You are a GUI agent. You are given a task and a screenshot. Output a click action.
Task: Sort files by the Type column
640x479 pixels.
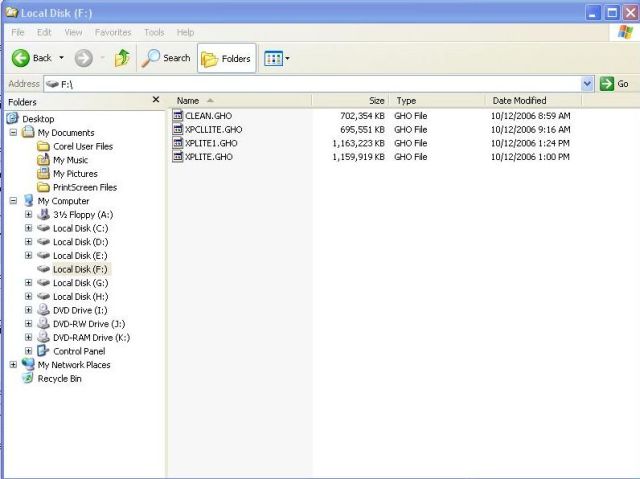[437, 101]
